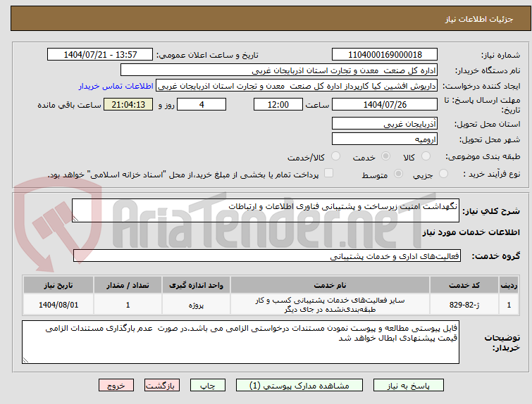Image resolution: width=532 pixels, height=404 pixels.
Task: Click the deadline date field 1404/07/26
Action: pos(385,104)
